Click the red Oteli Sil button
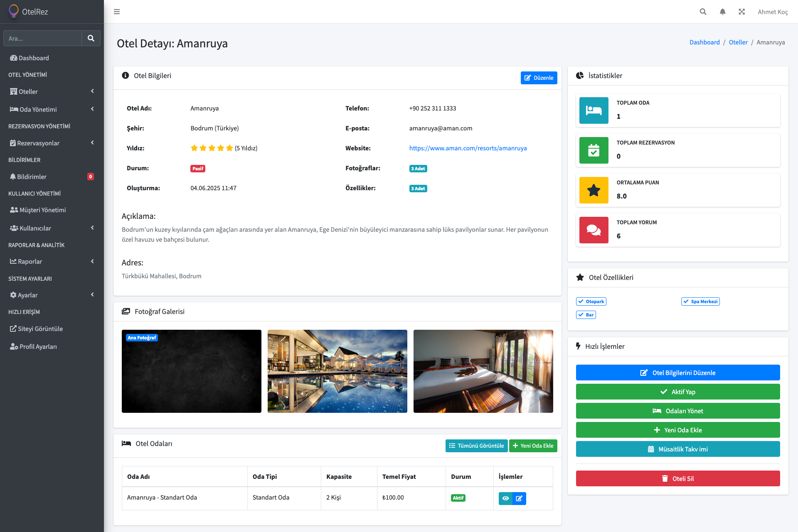Image resolution: width=798 pixels, height=532 pixels. pyautogui.click(x=678, y=478)
